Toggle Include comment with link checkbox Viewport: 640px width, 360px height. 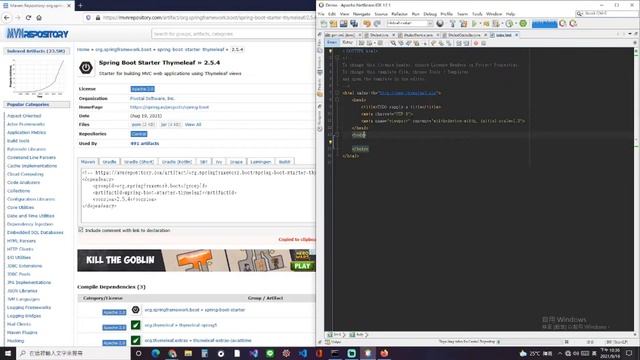click(81, 230)
